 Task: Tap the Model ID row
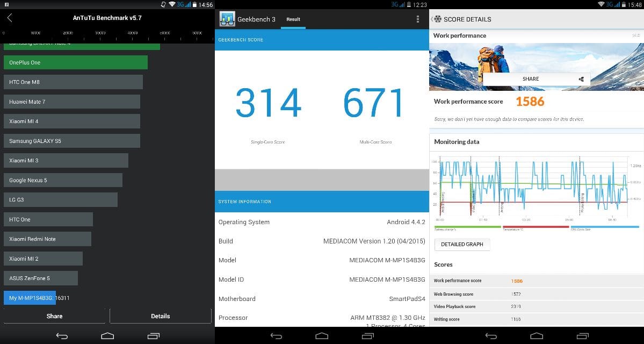point(322,279)
